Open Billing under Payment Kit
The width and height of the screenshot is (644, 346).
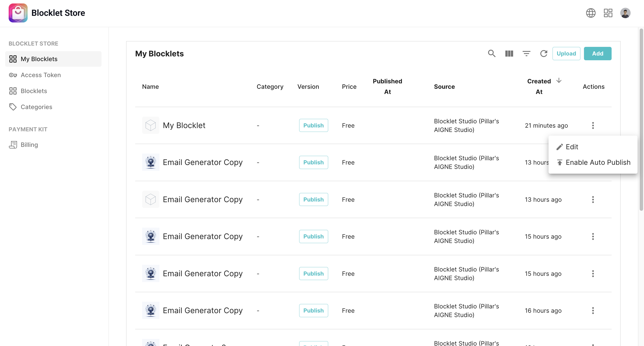tap(29, 145)
